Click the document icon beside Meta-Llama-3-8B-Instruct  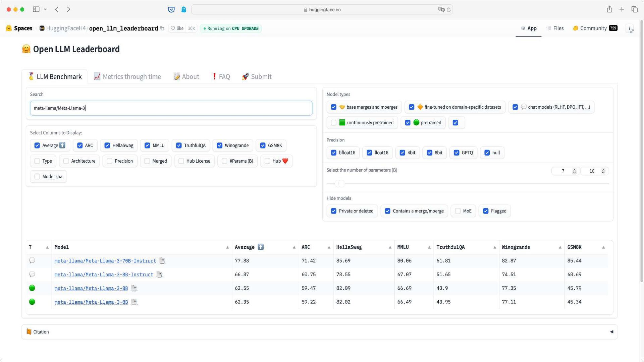click(x=159, y=275)
